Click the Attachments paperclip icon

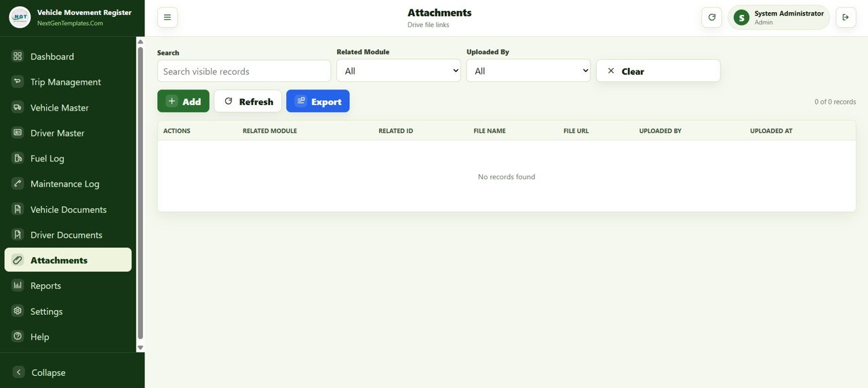coord(18,260)
